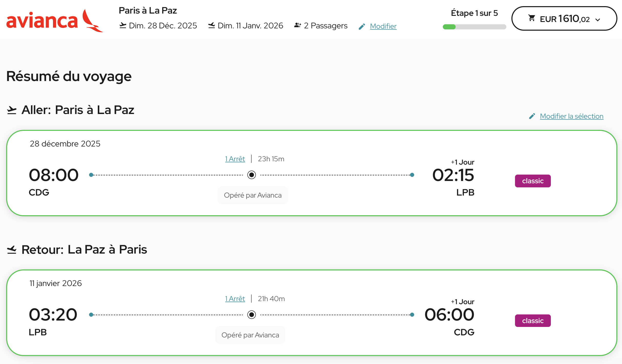Select the classic badge on outbound flight

533,181
